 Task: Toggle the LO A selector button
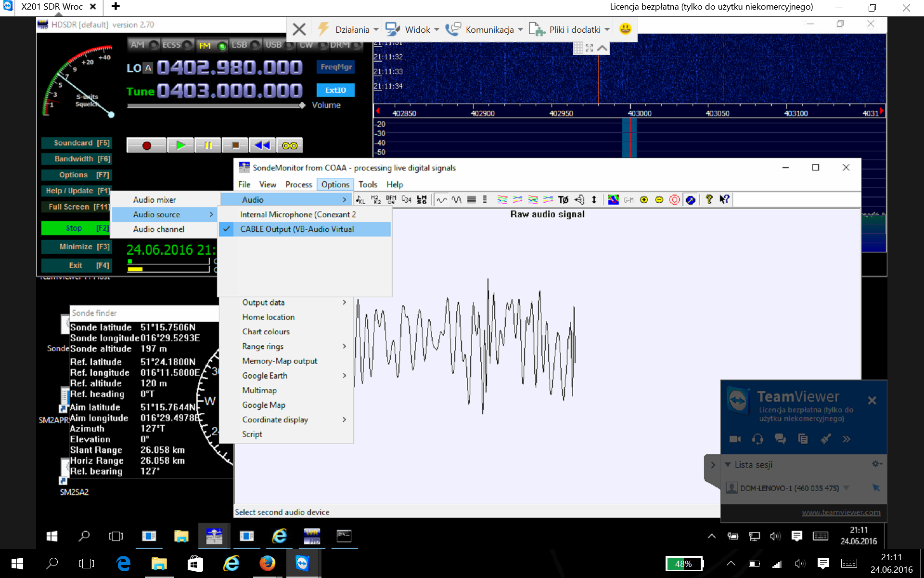pyautogui.click(x=148, y=68)
